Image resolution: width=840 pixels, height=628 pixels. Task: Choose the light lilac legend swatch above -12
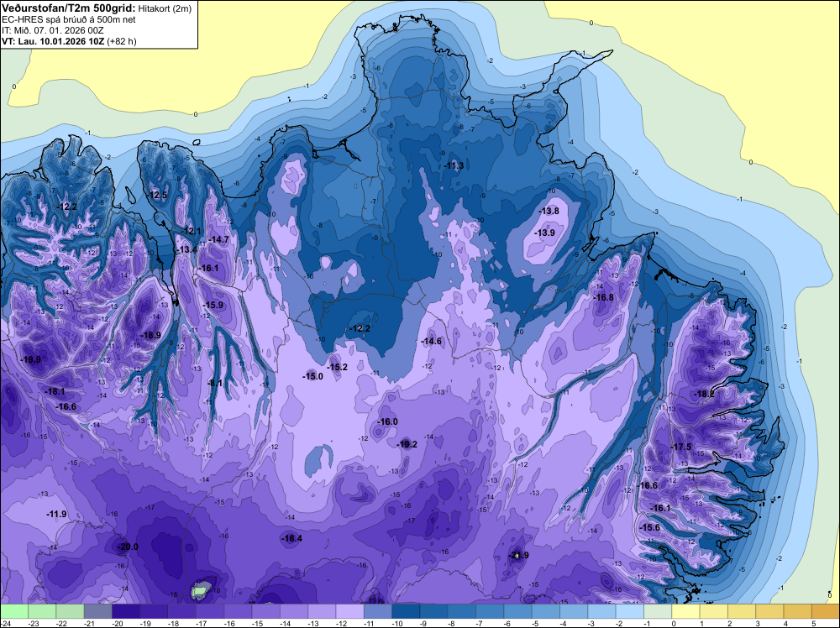coord(349,611)
